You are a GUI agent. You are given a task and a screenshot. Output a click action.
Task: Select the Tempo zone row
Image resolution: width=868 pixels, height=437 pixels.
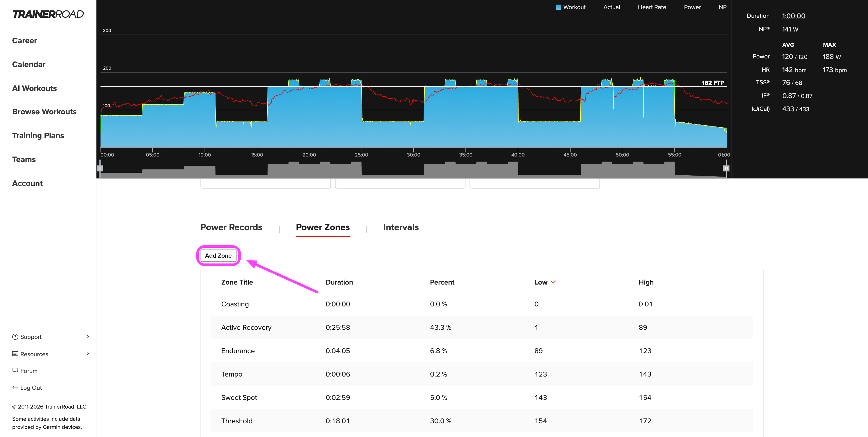(482, 374)
